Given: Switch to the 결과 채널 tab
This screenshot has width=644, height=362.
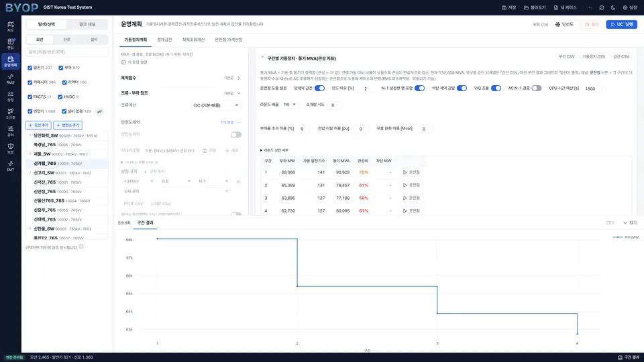Looking at the screenshot, I should 87,25.
